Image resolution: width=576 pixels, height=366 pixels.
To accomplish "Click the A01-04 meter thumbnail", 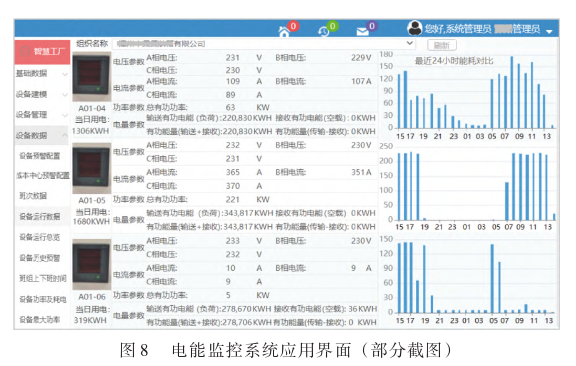I will pos(91,76).
